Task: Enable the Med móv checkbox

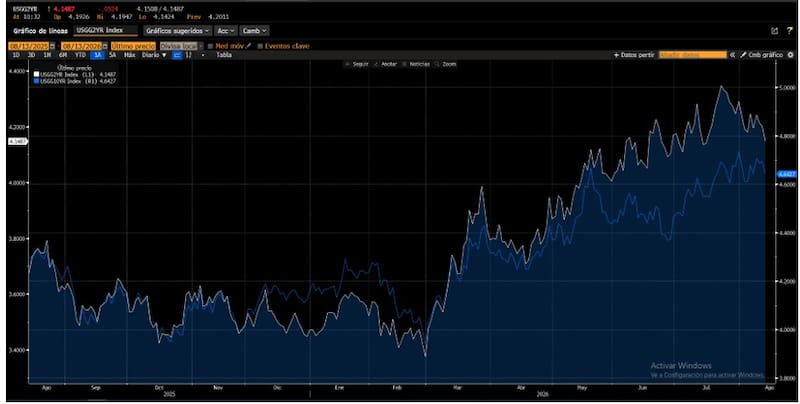Action: point(210,46)
